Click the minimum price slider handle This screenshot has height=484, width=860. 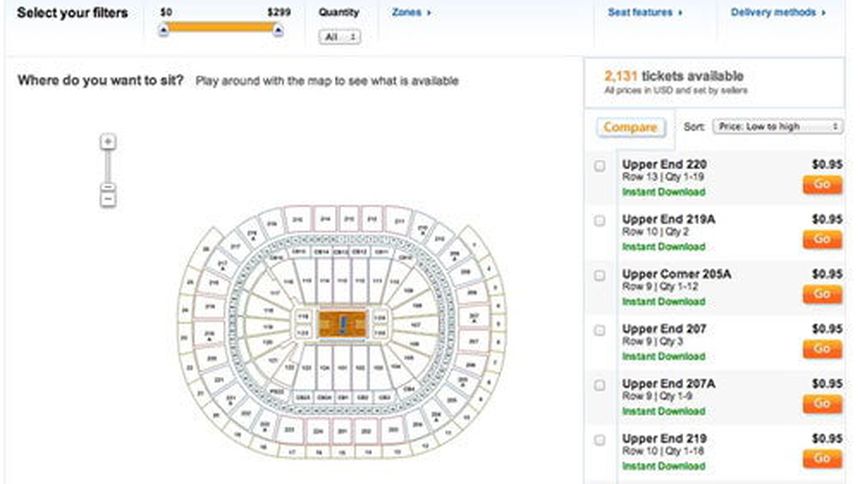164,31
